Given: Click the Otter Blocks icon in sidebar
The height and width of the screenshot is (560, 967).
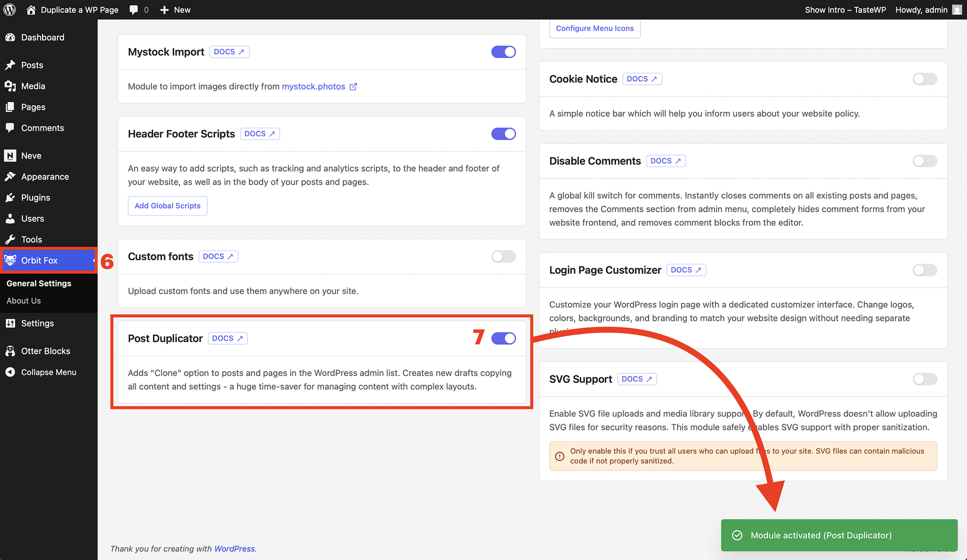Looking at the screenshot, I should [x=10, y=351].
